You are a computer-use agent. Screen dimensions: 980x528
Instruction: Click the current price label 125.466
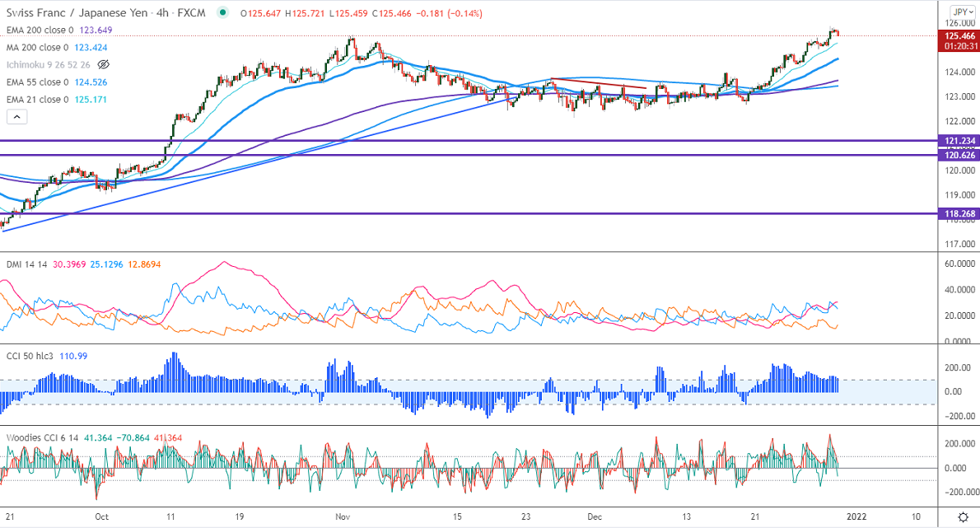tap(959, 36)
